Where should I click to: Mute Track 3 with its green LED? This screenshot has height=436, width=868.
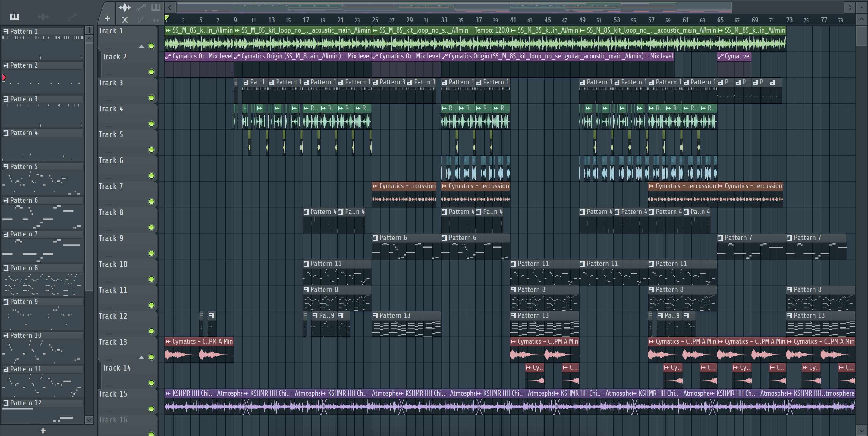(x=152, y=98)
